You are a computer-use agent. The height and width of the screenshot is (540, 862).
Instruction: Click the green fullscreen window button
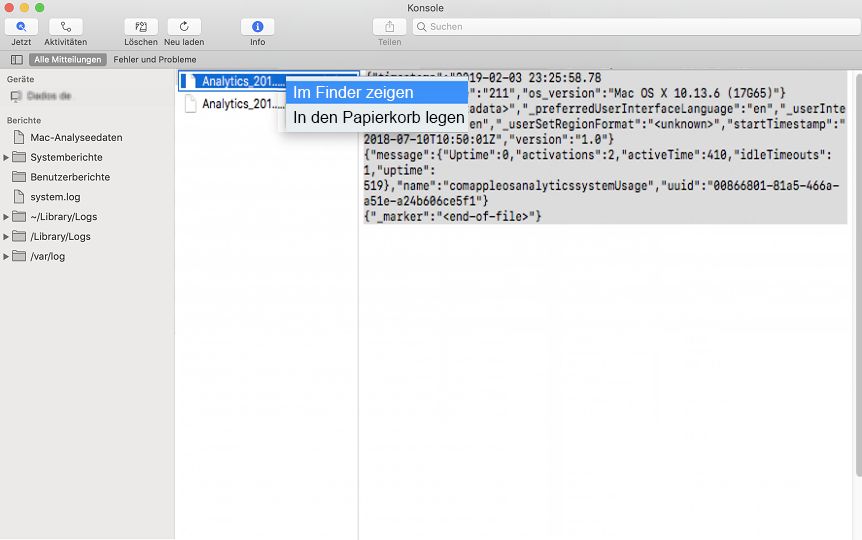[x=40, y=8]
